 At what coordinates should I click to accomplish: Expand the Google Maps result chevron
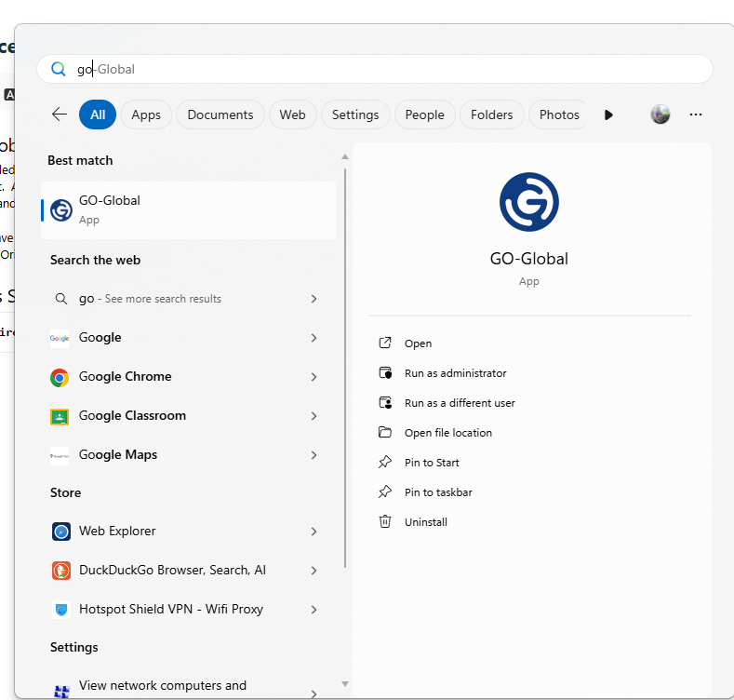[314, 455]
